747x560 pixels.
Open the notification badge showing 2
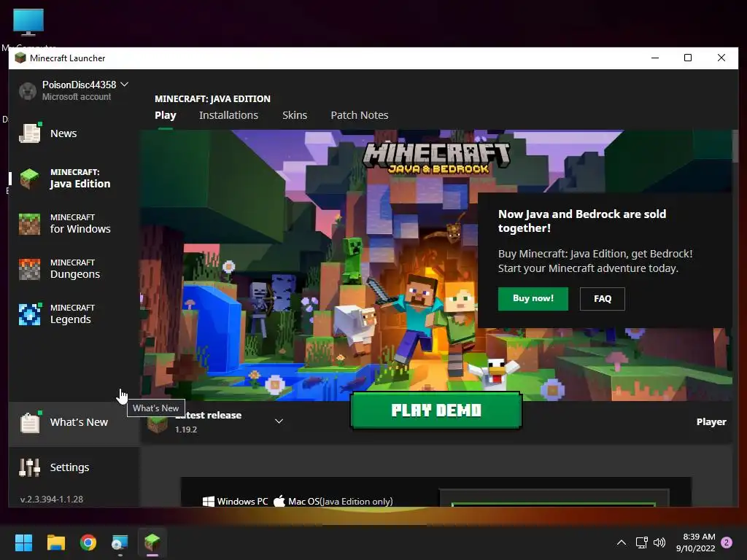tap(727, 542)
